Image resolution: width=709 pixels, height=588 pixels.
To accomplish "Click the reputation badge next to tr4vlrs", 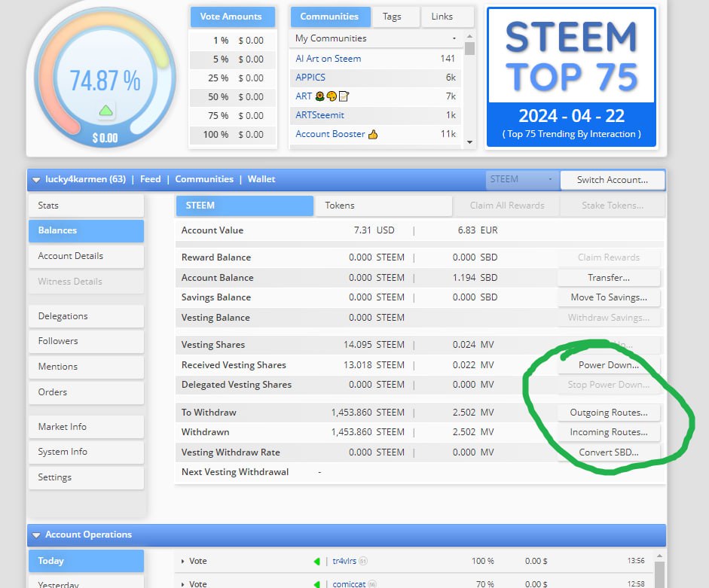I will (x=362, y=561).
